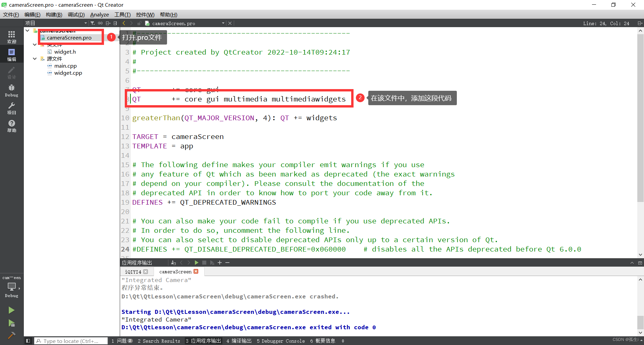Viewport: 644px width, 345px height.
Task: Go back in editor navigation history
Action: coord(124,23)
